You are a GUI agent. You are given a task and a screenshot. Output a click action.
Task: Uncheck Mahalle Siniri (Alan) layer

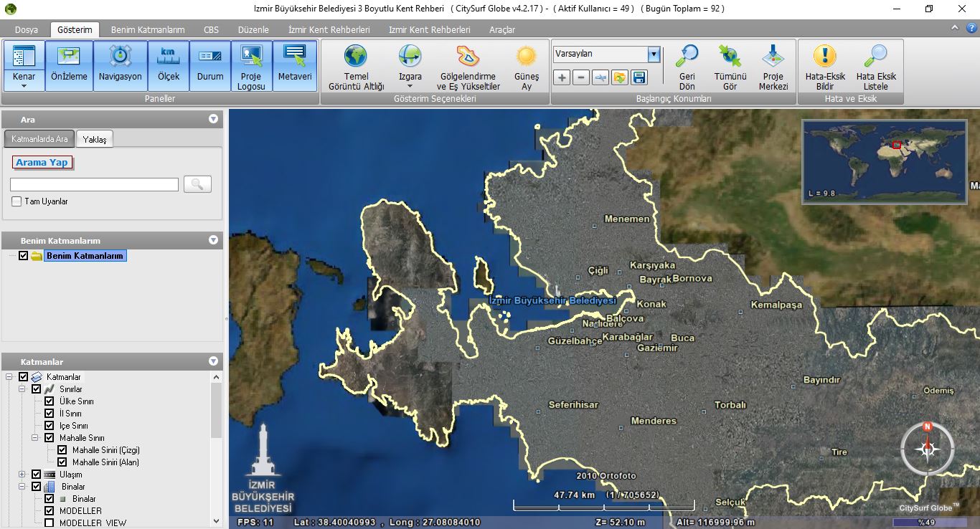point(62,462)
